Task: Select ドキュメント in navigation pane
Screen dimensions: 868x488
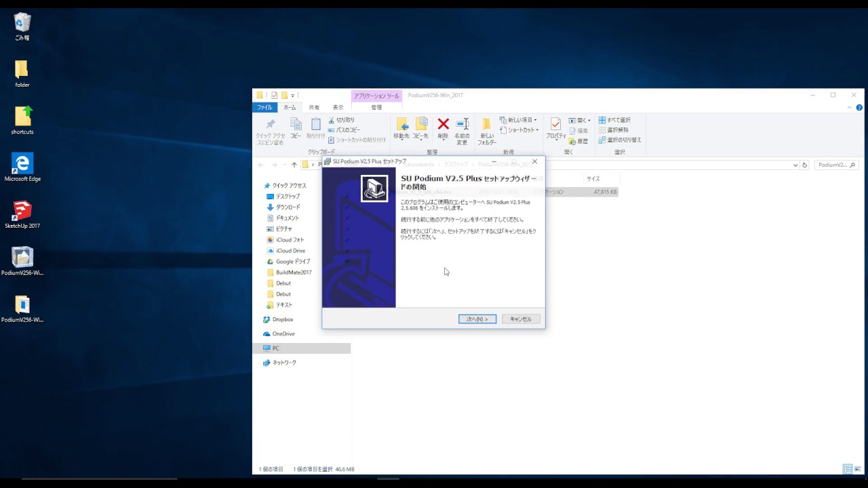Action: [283, 218]
